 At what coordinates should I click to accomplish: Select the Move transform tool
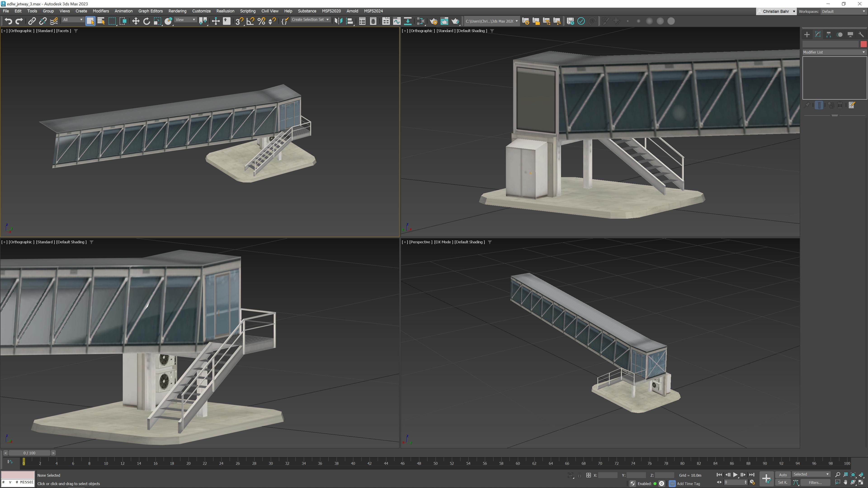pyautogui.click(x=135, y=21)
